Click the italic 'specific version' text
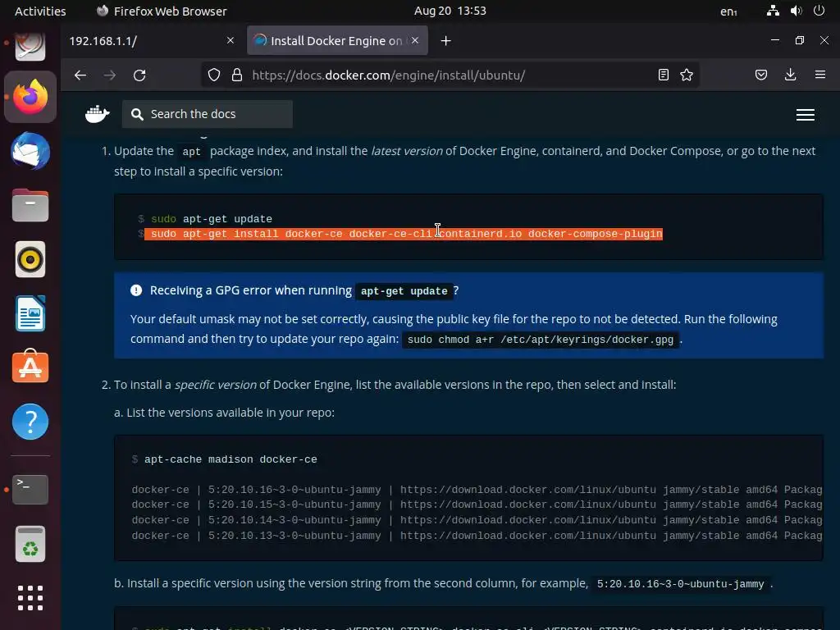 216,385
